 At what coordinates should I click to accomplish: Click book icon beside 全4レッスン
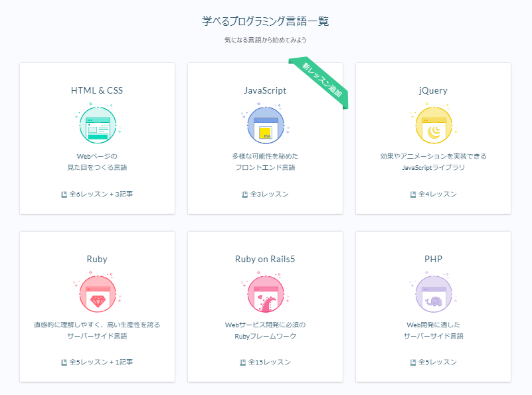point(413,195)
